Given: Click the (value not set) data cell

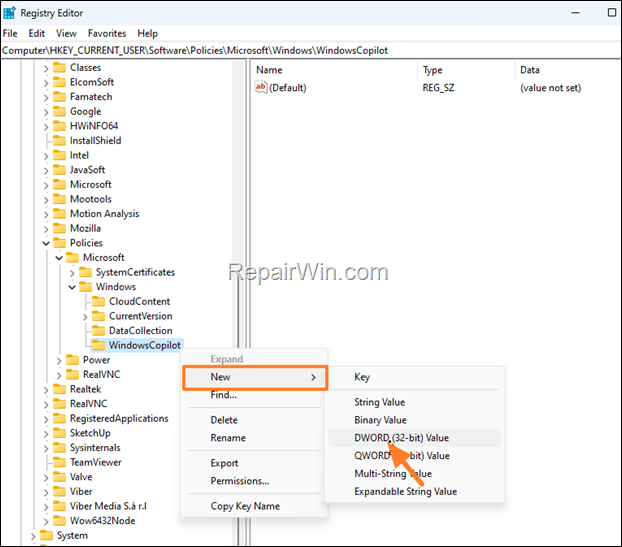Looking at the screenshot, I should pos(550,88).
